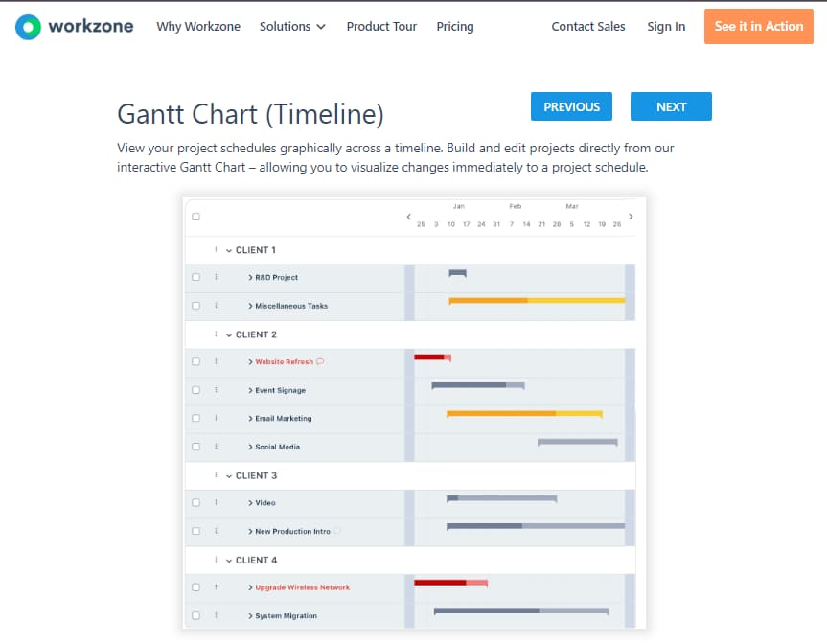Click comment bubble next to New Production Intro
This screenshot has height=644, width=827.
pos(337,531)
